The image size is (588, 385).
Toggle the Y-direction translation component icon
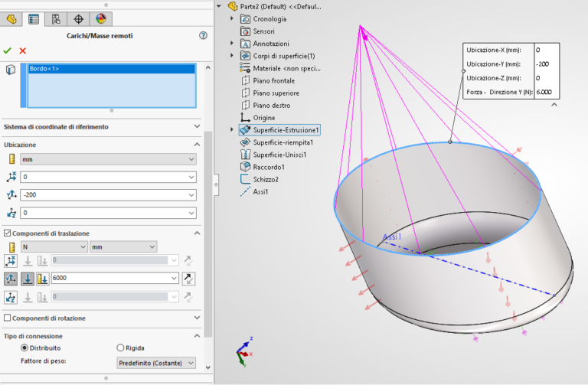pos(11,279)
